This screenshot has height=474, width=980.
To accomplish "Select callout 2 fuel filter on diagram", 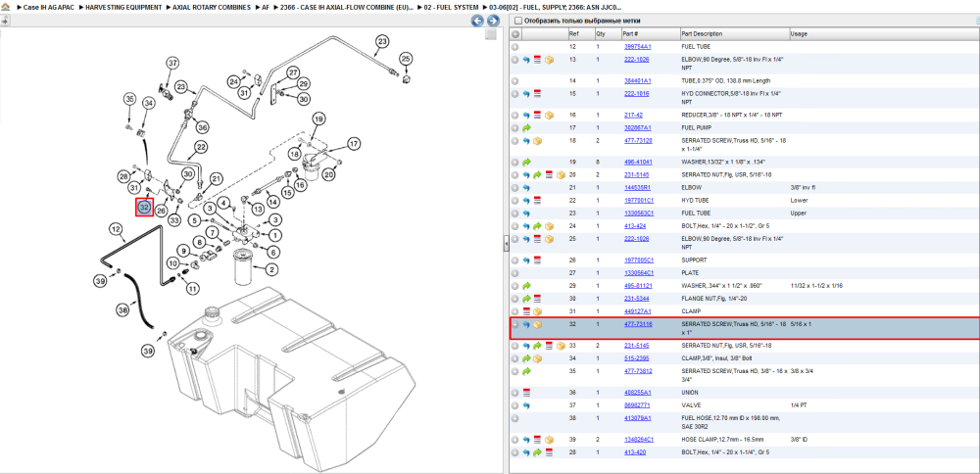I will 271,269.
